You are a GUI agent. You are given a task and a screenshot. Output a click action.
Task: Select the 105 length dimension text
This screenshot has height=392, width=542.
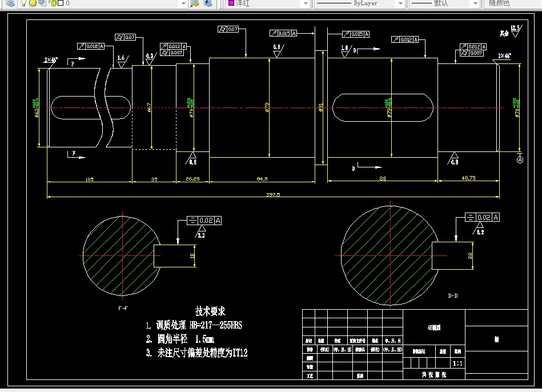click(x=90, y=179)
